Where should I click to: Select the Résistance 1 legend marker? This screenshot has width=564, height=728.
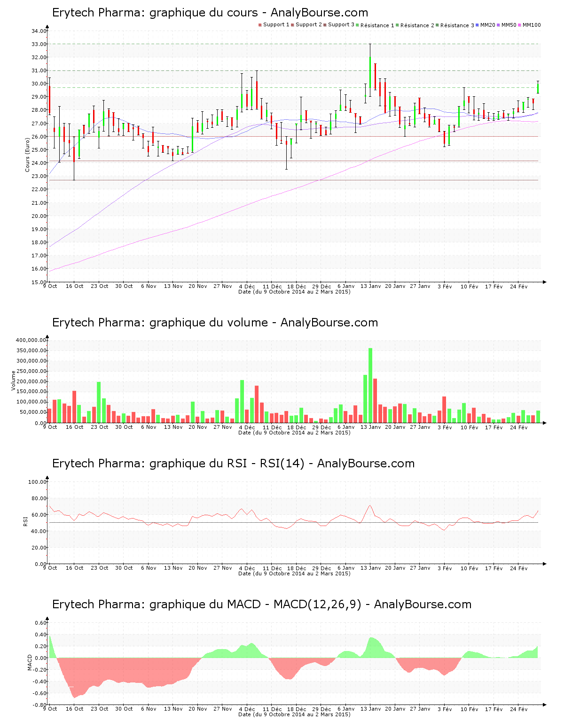coord(358,25)
